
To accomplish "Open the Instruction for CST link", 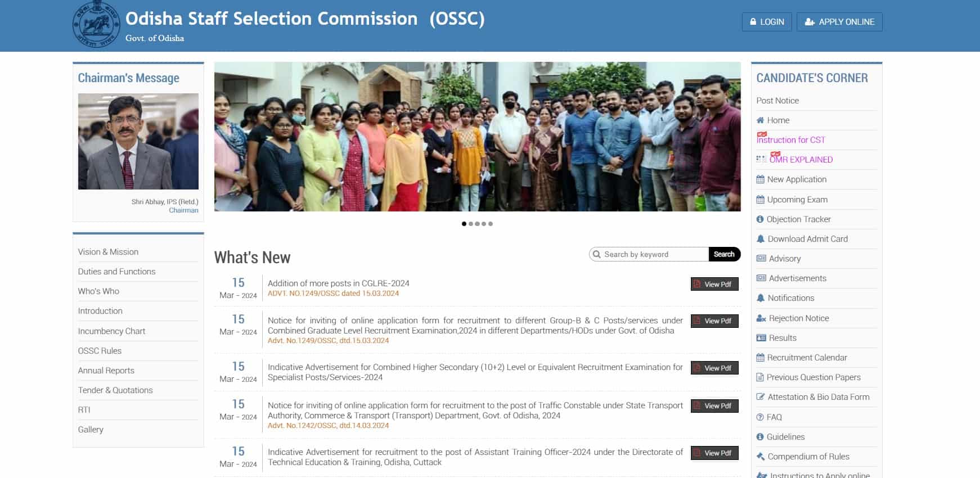I will (790, 140).
